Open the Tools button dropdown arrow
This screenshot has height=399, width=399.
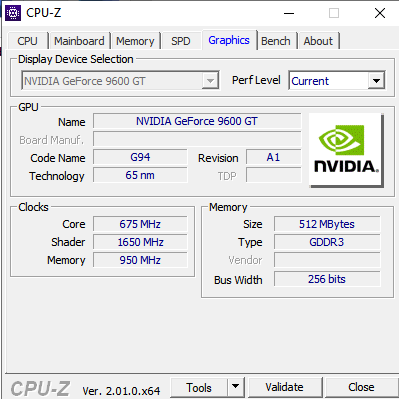point(236,387)
